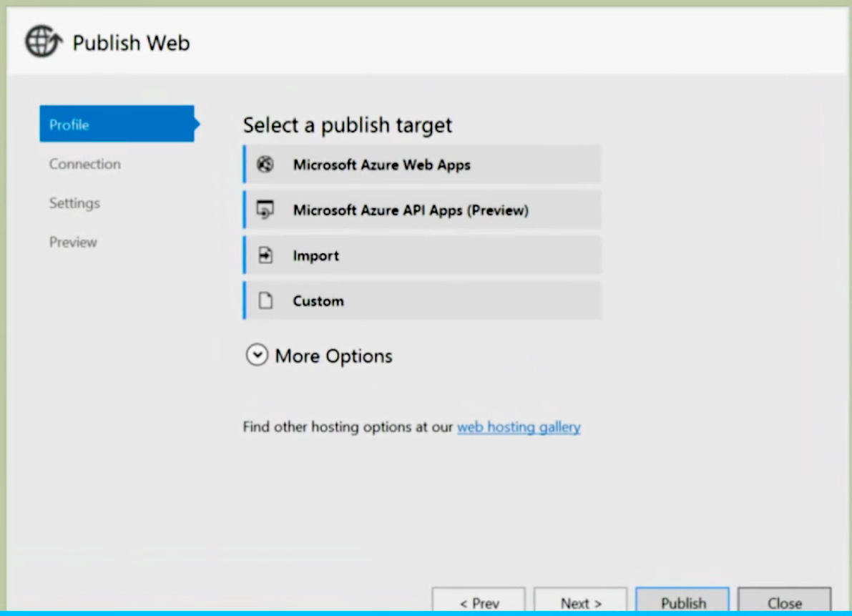The width and height of the screenshot is (852, 616).
Task: Click the Custom publish icon
Action: 265,300
